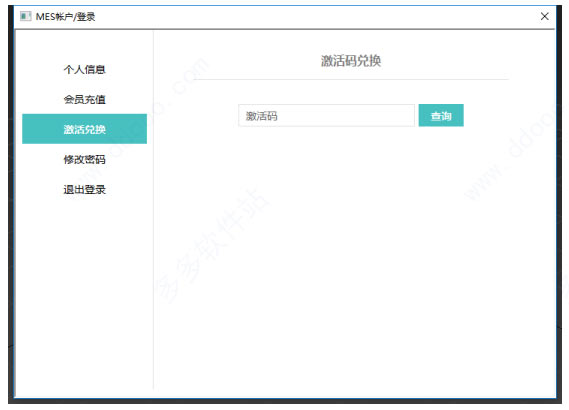Open the 个人信息 sidebar section
569x410 pixels.
pyautogui.click(x=84, y=69)
